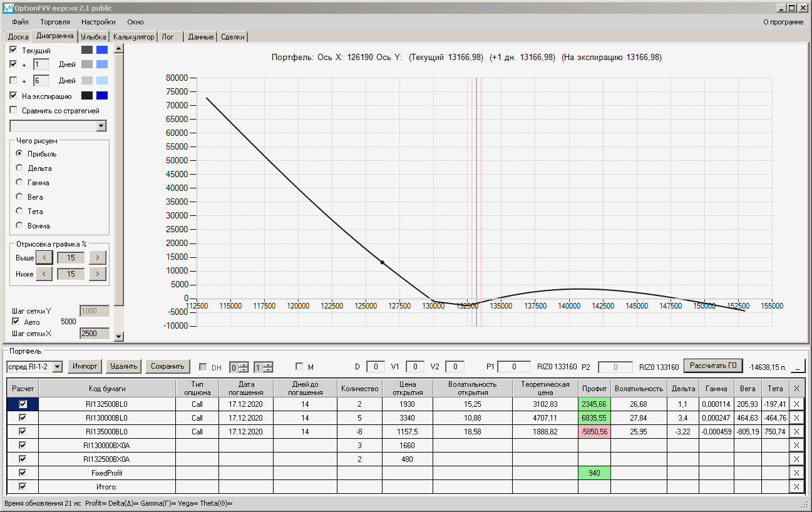Decrease the Ниже clipping percent with left arrow
This screenshot has width=812, height=512.
click(x=44, y=274)
